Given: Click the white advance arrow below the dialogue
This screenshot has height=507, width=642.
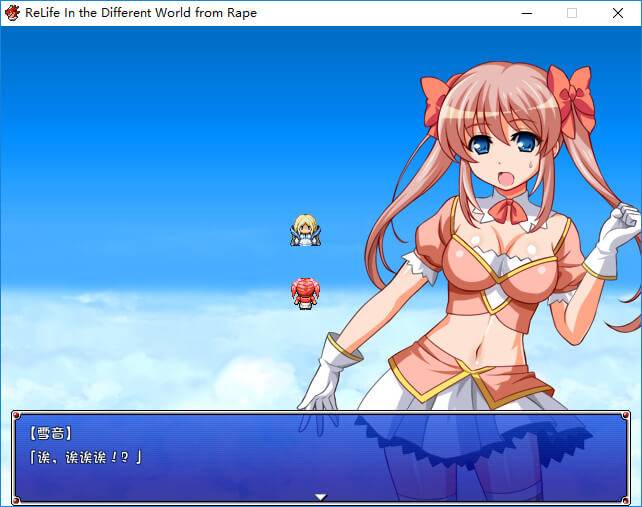Looking at the screenshot, I should [321, 496].
